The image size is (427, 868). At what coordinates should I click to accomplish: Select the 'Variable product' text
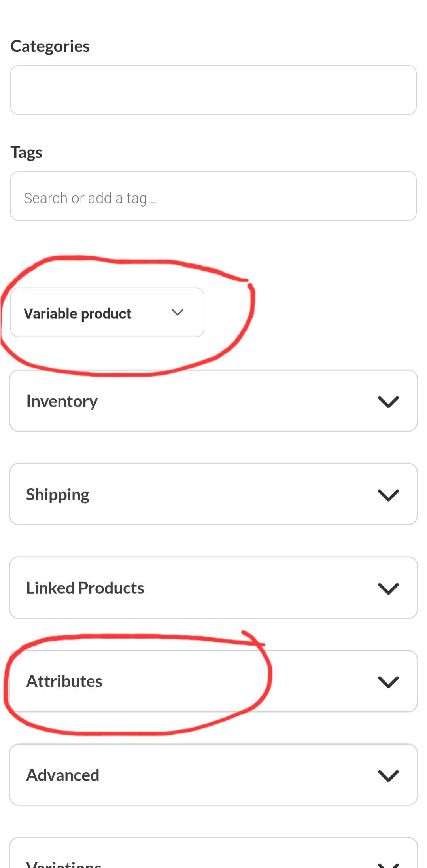(77, 313)
